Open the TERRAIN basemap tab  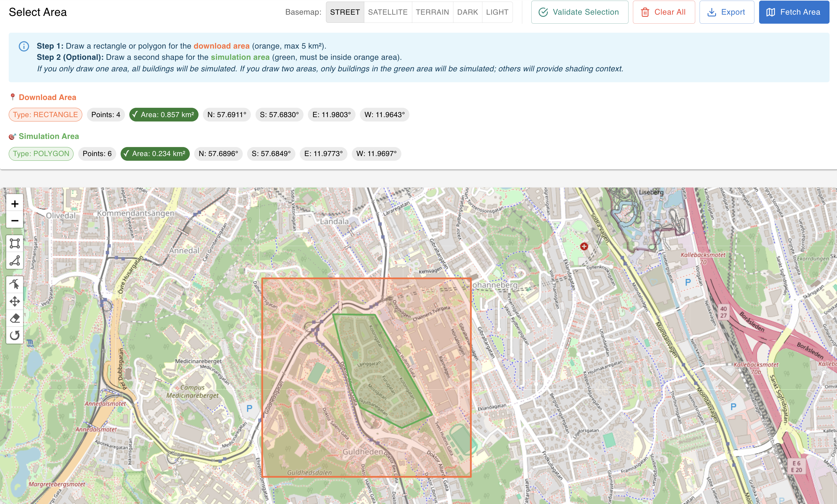click(432, 12)
